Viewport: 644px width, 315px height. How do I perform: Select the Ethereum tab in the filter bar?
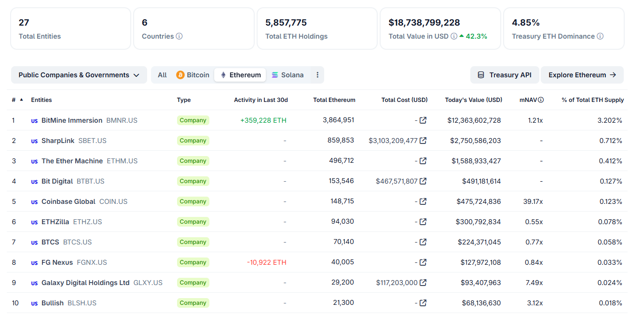(240, 75)
